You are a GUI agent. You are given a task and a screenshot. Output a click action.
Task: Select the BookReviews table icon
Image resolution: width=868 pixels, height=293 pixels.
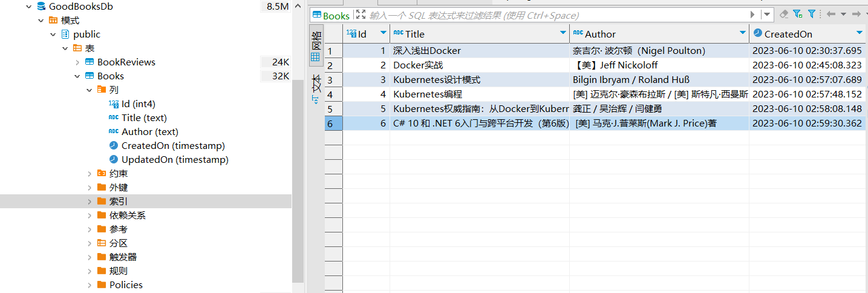pyautogui.click(x=90, y=62)
